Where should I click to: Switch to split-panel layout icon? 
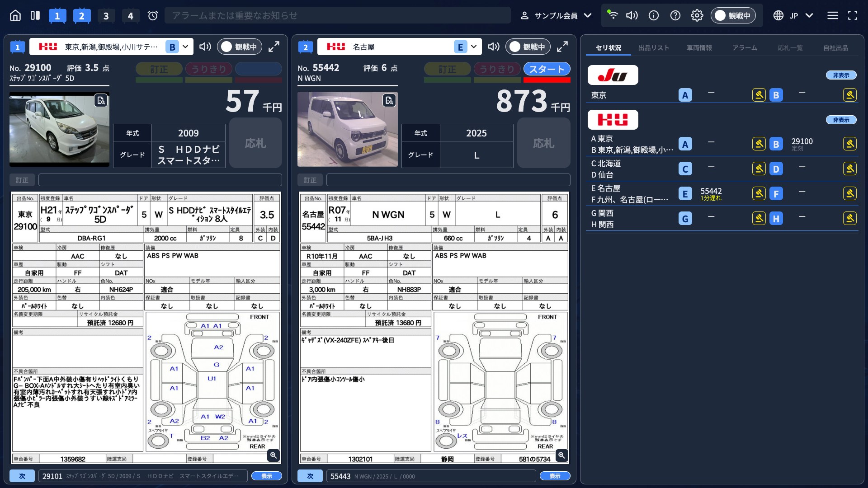pos(35,16)
